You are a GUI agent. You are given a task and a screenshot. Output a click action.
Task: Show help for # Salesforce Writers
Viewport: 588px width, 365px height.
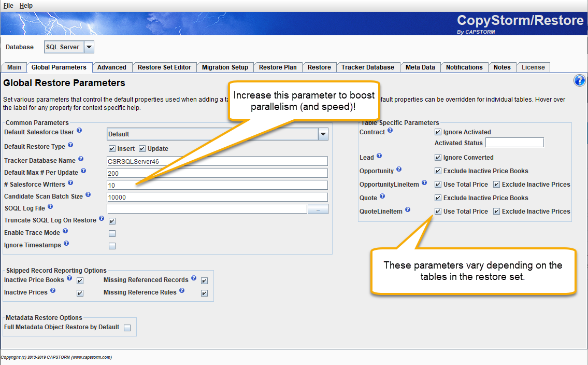(70, 182)
